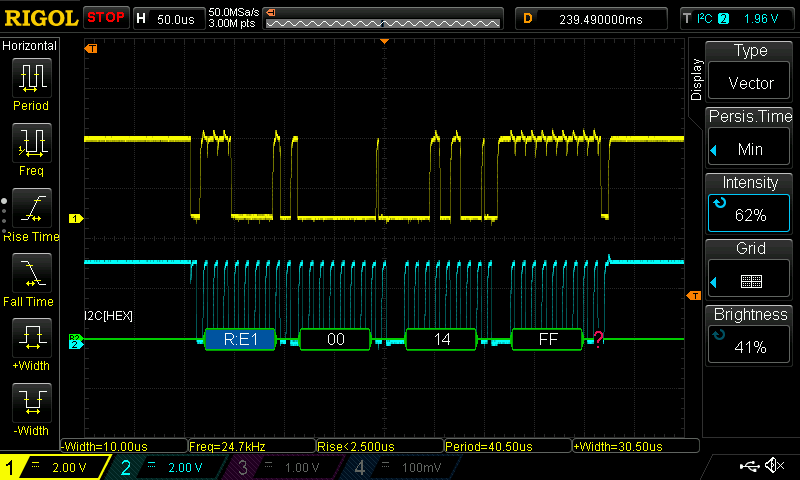Click the Period=40.50us measurement readout
Image resolution: width=800 pixels, height=480 pixels.
[x=508, y=446]
